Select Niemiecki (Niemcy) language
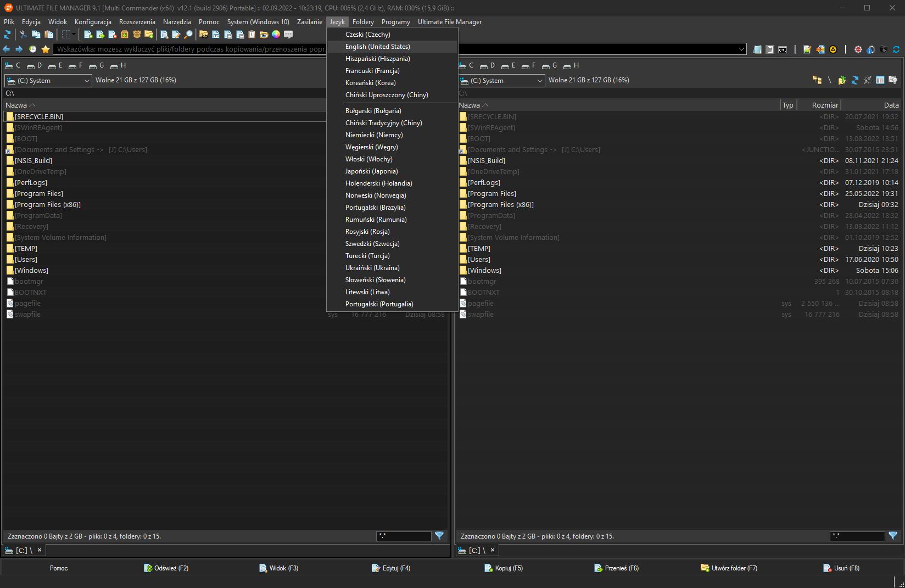905x588 pixels. tap(392, 135)
